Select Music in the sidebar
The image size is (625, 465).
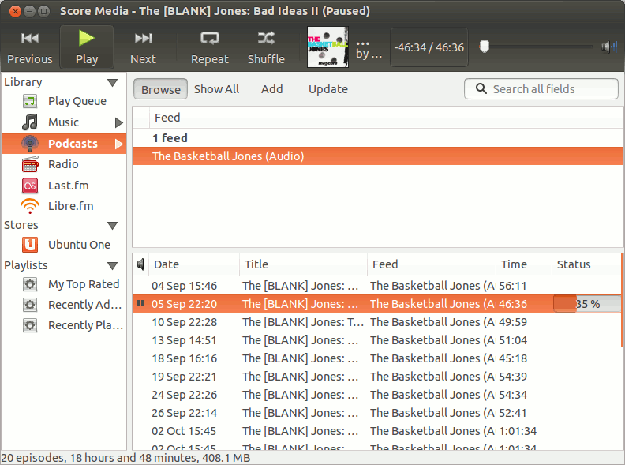[64, 122]
